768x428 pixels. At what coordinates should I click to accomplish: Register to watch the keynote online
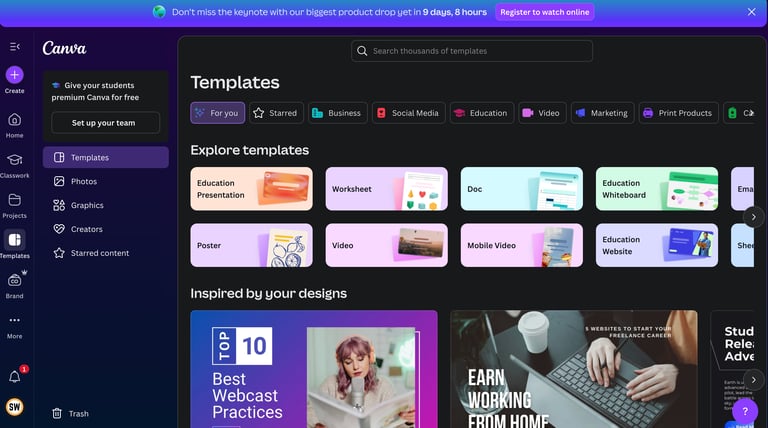click(545, 12)
